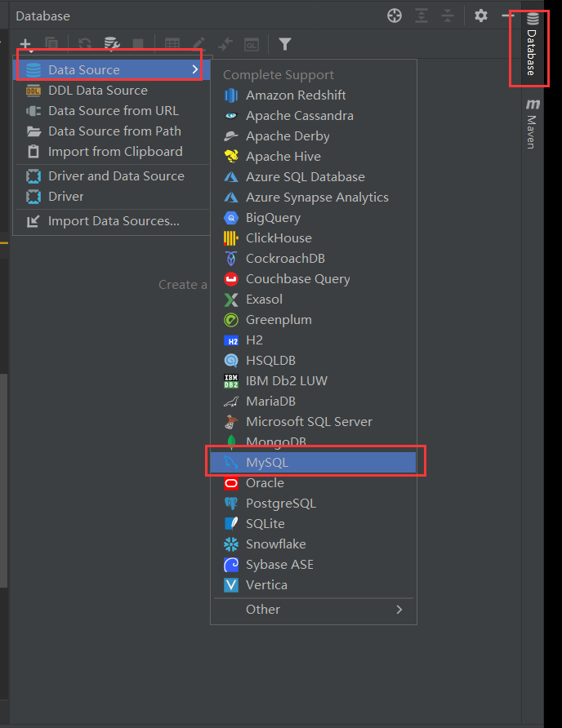Select Sybase ASE data source
This screenshot has width=562, height=728.
pos(314,565)
